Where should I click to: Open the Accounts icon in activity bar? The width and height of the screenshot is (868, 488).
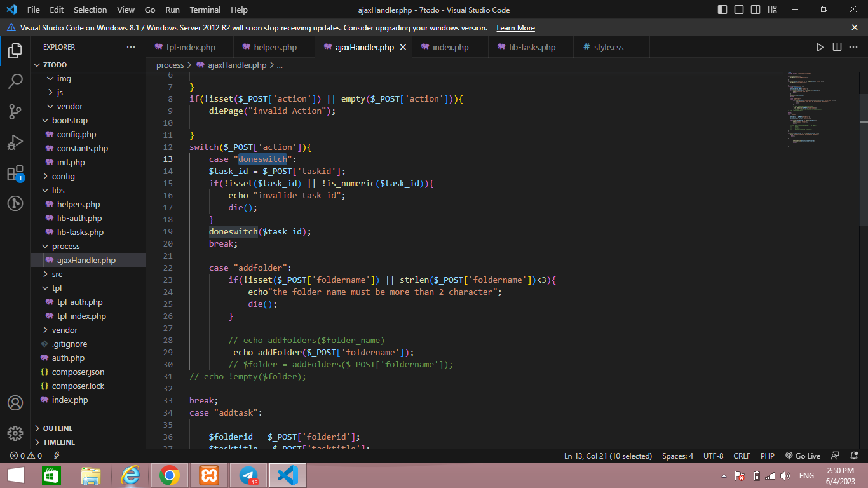(x=15, y=403)
